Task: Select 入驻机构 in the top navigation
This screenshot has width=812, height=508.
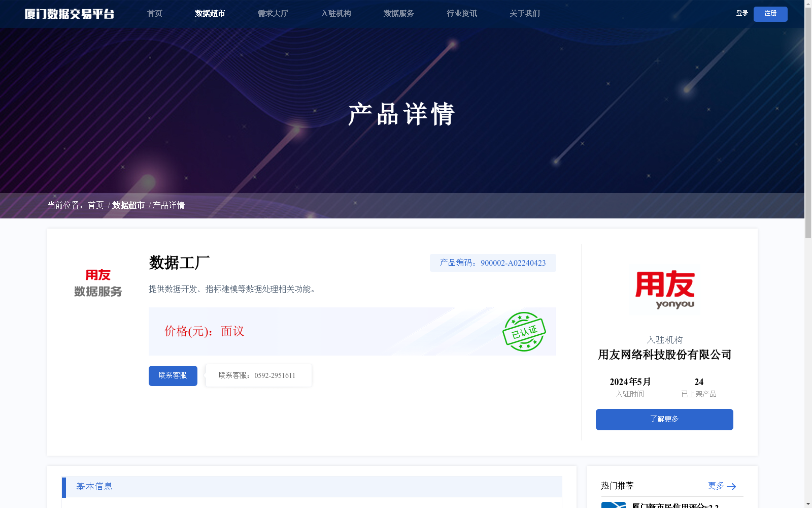Action: pyautogui.click(x=336, y=14)
